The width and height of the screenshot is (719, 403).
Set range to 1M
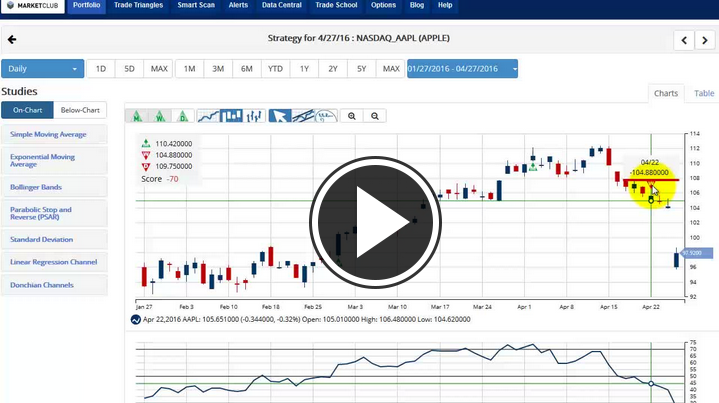point(189,69)
